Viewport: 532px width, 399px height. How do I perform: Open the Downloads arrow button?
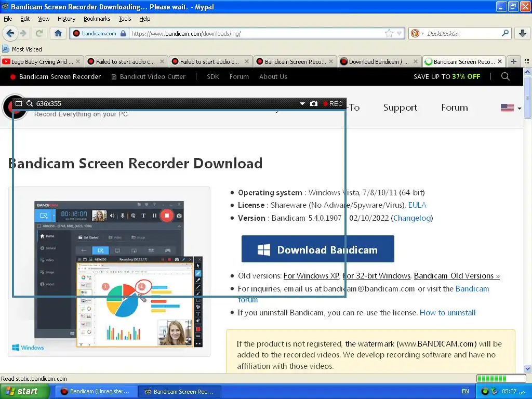click(x=523, y=33)
